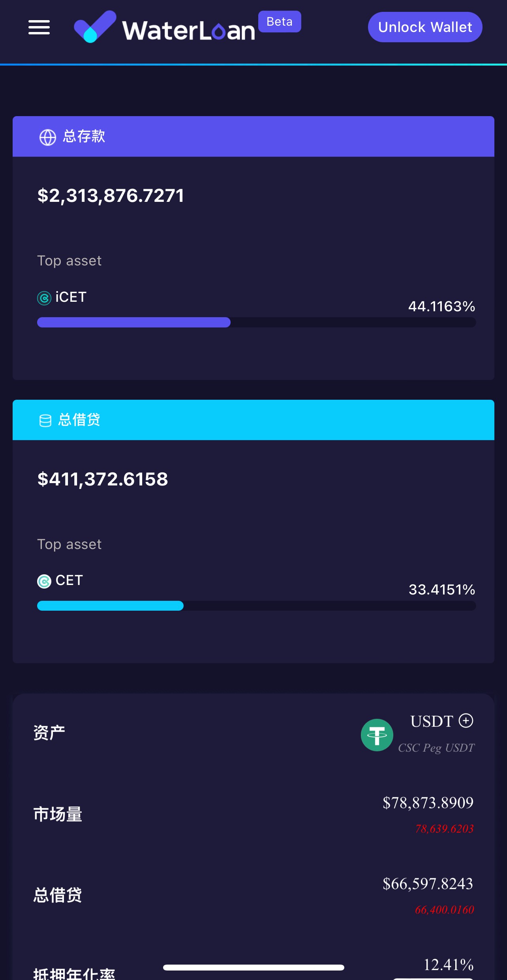The height and width of the screenshot is (980, 507).
Task: Click the iCET token icon
Action: (44, 298)
